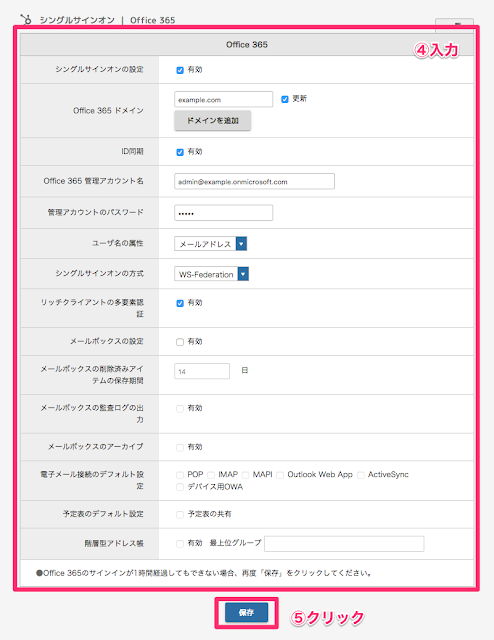Image resolution: width=494 pixels, height=640 pixels.
Task: Enable メールボックスの設定 checkbox
Action: coord(180,342)
